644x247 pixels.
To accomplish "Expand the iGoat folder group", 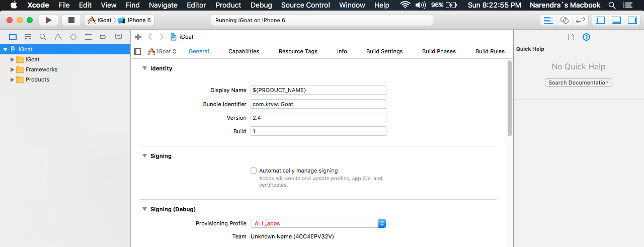I will point(13,59).
